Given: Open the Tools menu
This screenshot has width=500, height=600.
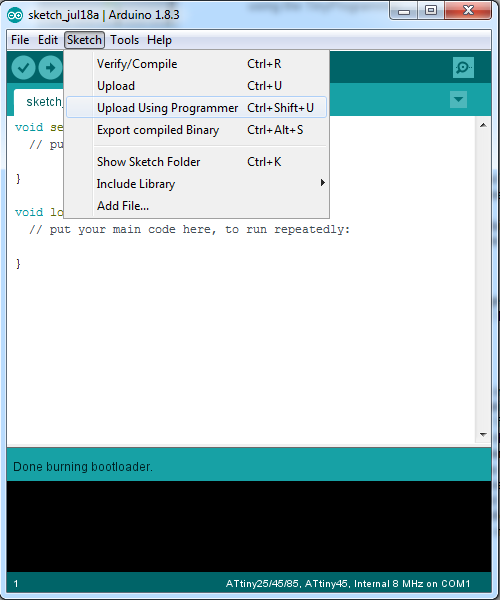Looking at the screenshot, I should point(124,40).
